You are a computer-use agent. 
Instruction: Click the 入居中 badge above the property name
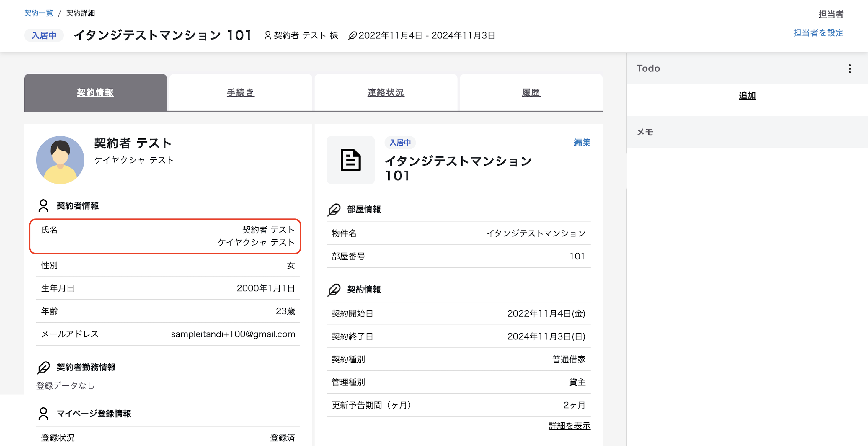[x=400, y=143]
